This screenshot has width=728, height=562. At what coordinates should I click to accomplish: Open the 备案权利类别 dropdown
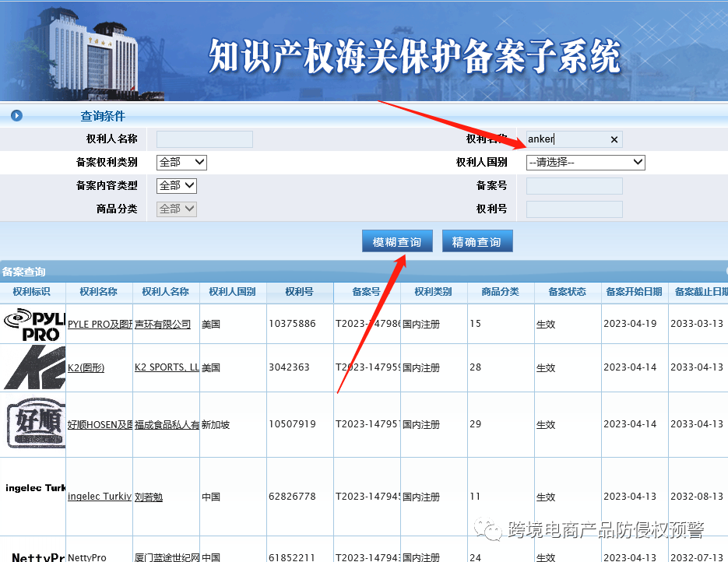181,163
